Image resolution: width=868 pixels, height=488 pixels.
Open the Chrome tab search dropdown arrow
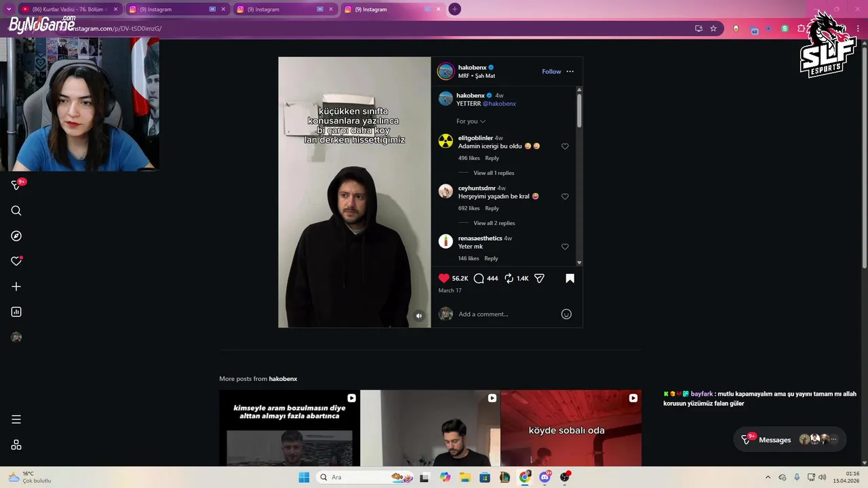click(9, 9)
